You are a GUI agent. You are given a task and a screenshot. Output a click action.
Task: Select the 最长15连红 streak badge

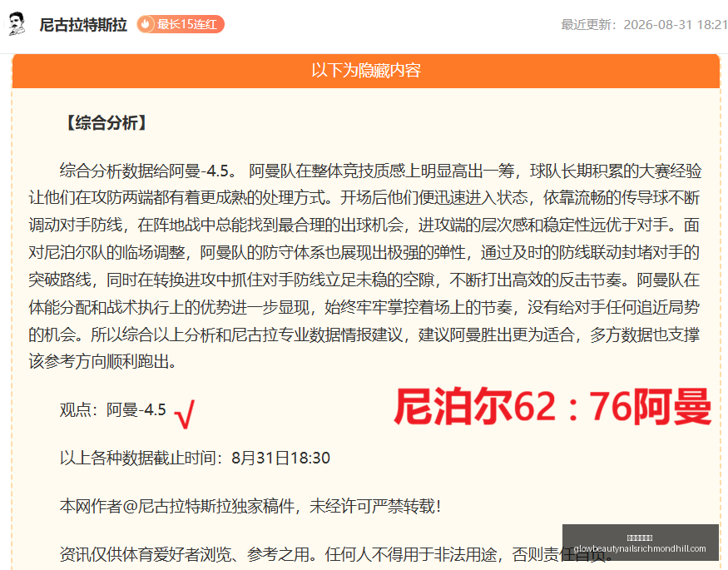pyautogui.click(x=181, y=24)
